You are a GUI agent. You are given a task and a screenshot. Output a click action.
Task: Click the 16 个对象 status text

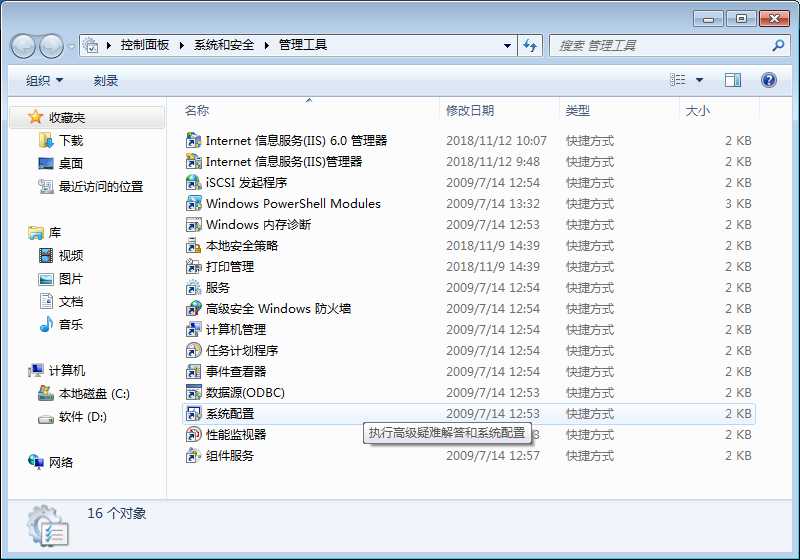coord(116,513)
